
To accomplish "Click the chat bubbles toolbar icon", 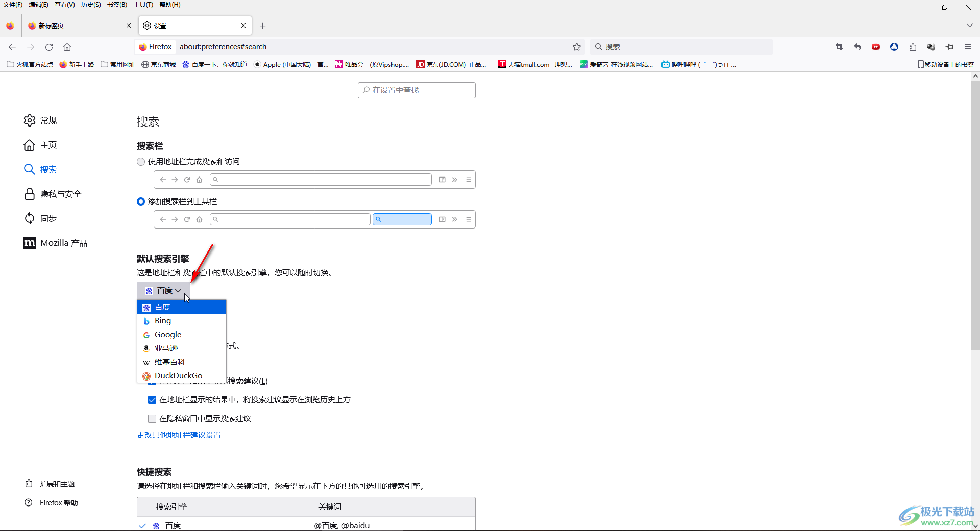I will pos(931,47).
